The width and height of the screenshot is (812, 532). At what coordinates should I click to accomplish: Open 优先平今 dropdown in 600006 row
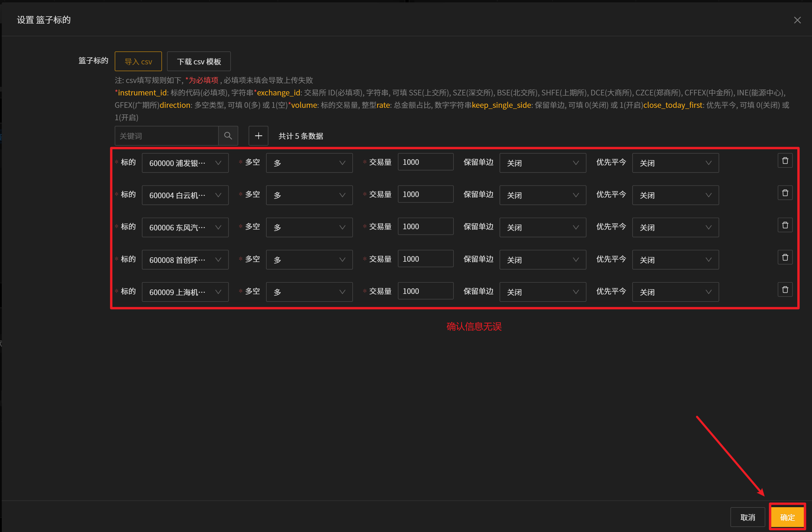click(x=675, y=227)
